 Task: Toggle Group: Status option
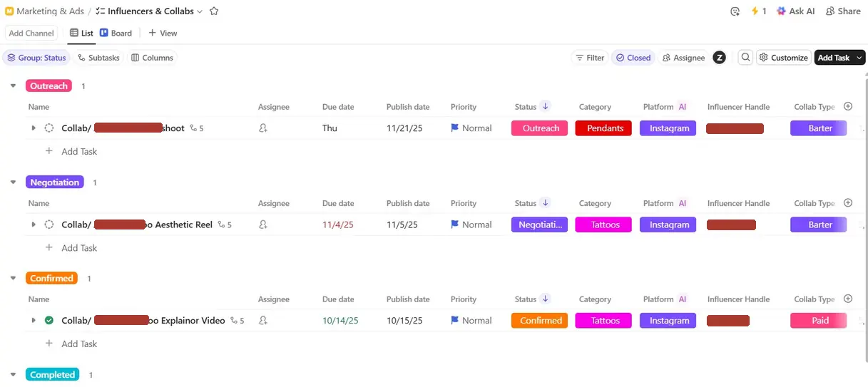36,58
